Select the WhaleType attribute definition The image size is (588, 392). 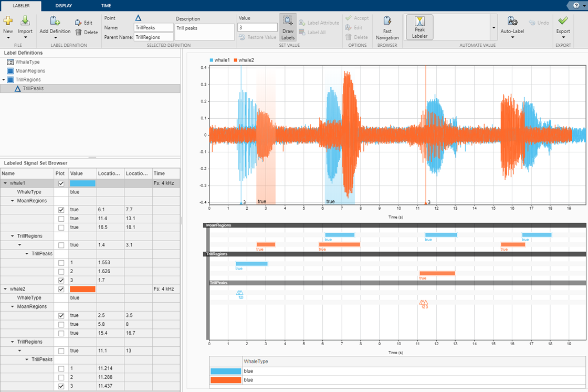point(27,62)
